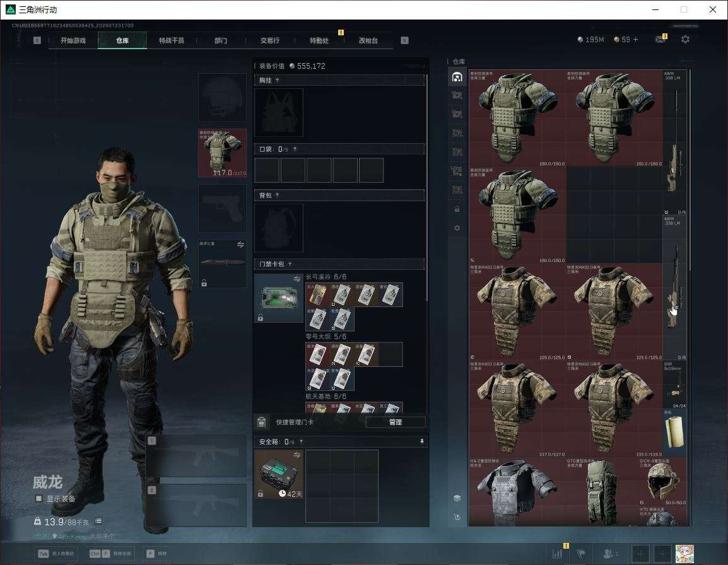This screenshot has height=565, width=728.
Task: Click the warehouse vertical scrollbar
Action: (x=690, y=170)
